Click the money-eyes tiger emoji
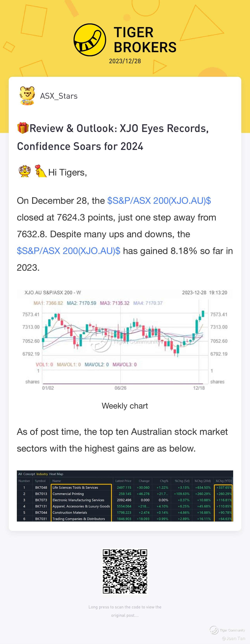 click(x=25, y=172)
